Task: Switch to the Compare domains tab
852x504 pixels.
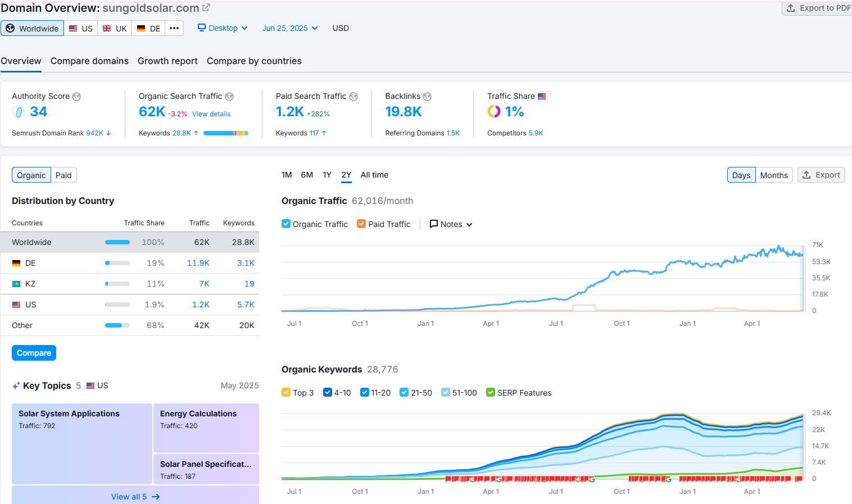Action: click(x=89, y=61)
